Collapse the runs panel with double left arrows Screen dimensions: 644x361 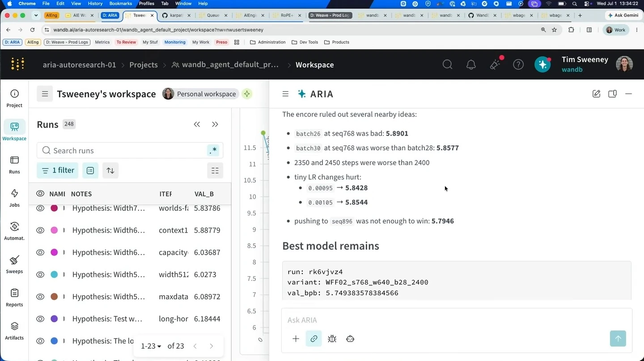point(197,124)
